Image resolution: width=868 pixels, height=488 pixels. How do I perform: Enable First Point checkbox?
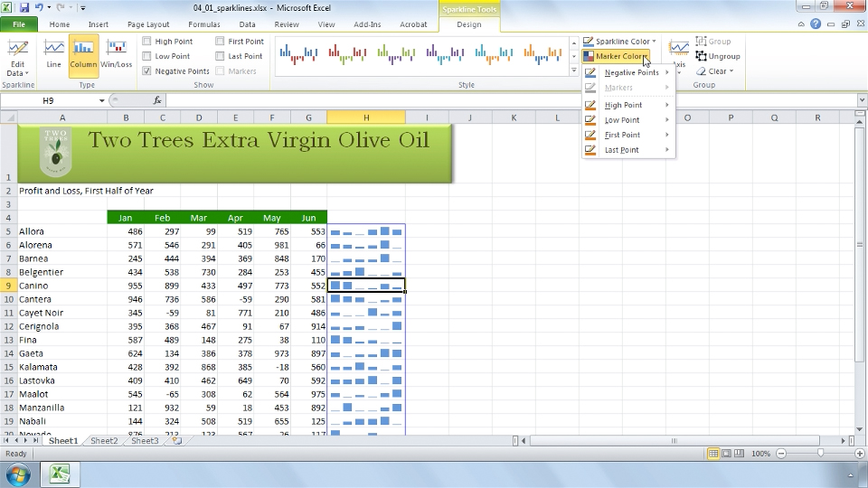(x=220, y=41)
